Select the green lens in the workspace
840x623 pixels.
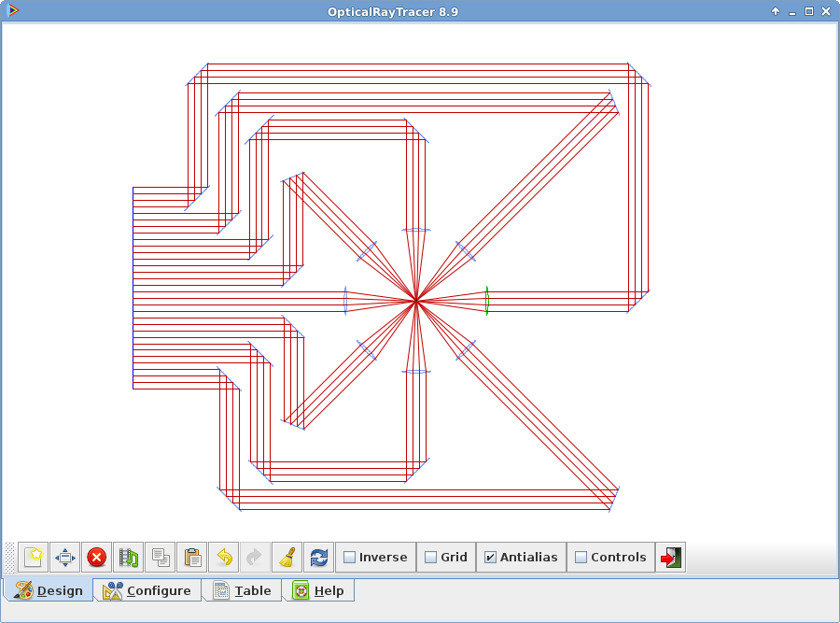tap(484, 299)
